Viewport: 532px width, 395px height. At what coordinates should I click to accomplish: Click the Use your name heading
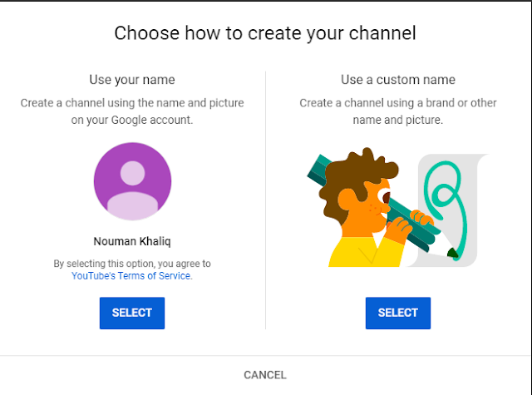click(x=132, y=80)
